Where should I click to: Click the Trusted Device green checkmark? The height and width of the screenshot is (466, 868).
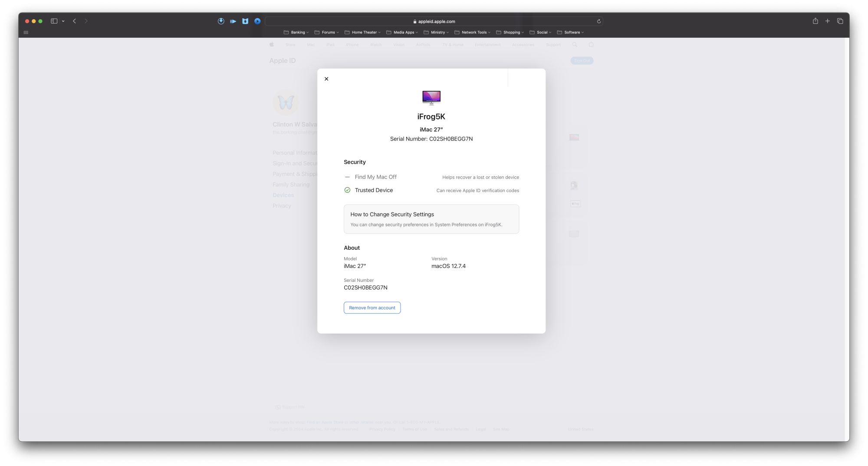pyautogui.click(x=347, y=190)
